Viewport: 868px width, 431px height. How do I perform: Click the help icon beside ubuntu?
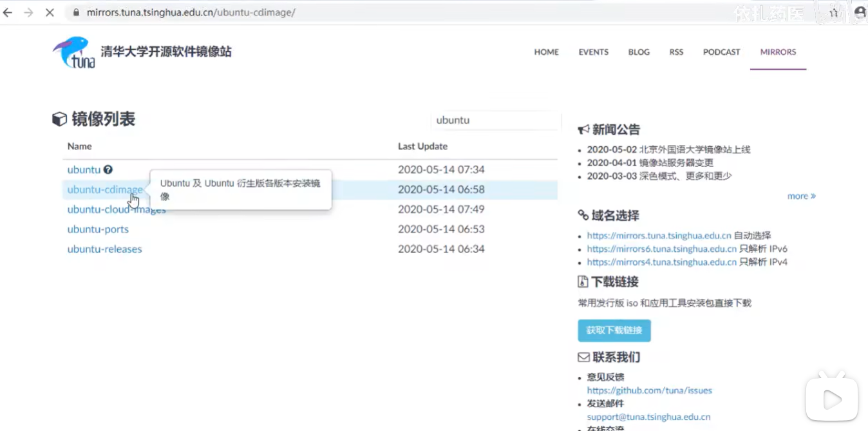coord(108,169)
